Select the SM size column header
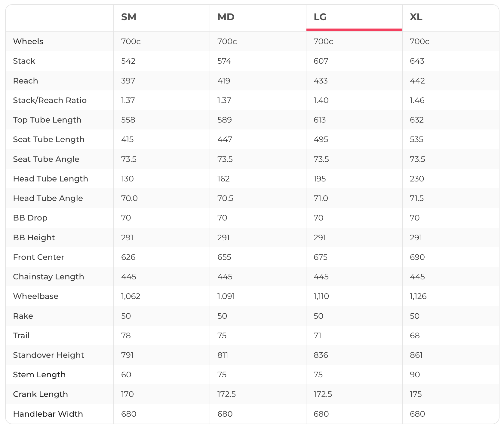This screenshot has width=504, height=429. click(129, 17)
